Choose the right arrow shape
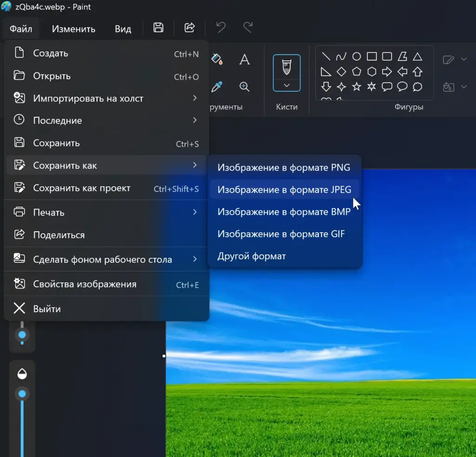The image size is (476, 457). pos(387,72)
